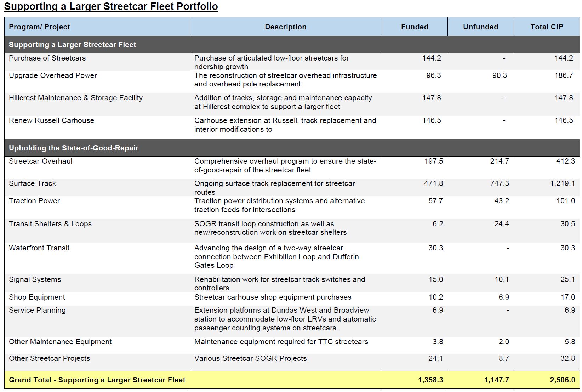The image size is (582, 392).
Task: Click the 'Renew Russell Carhouse' project name
Action: point(51,120)
